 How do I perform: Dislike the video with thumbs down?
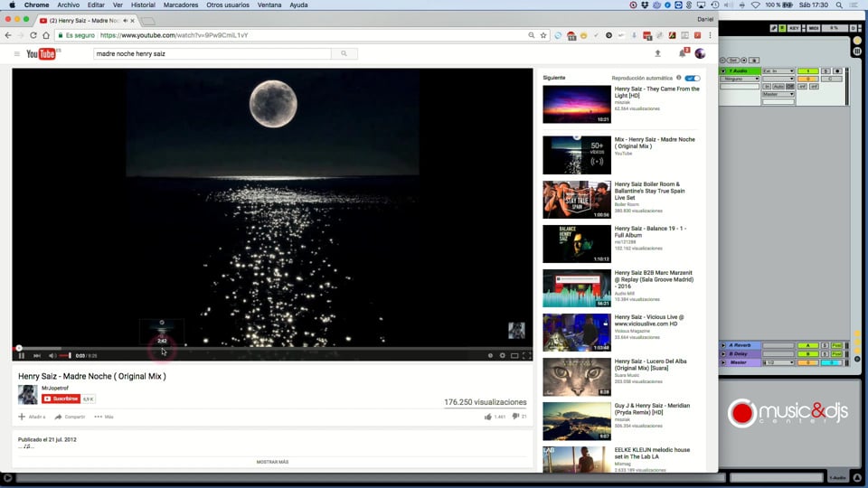tap(515, 417)
